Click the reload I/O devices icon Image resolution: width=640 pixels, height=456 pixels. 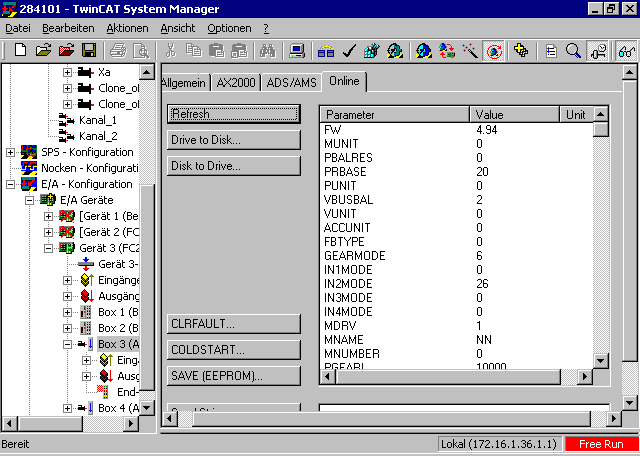click(x=447, y=51)
